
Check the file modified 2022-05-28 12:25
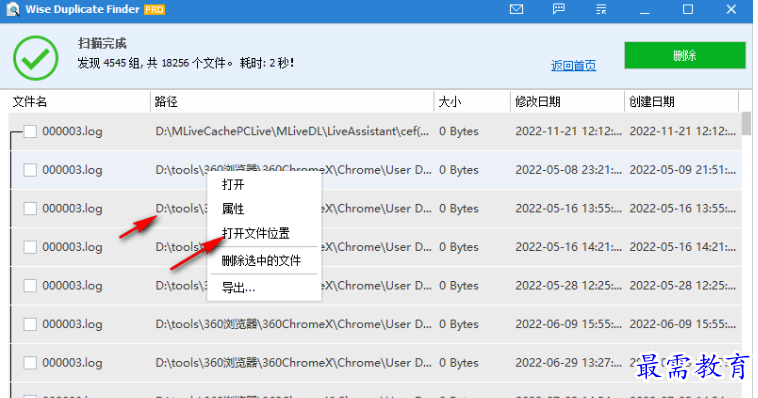(x=30, y=286)
